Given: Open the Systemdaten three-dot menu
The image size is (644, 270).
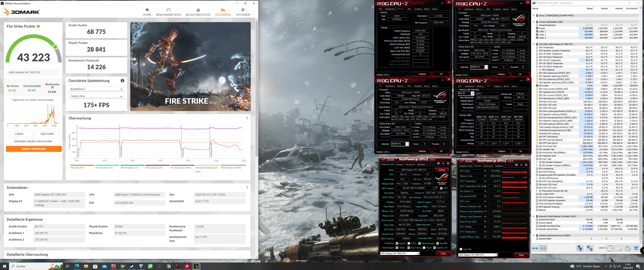Looking at the screenshot, I should tap(247, 187).
